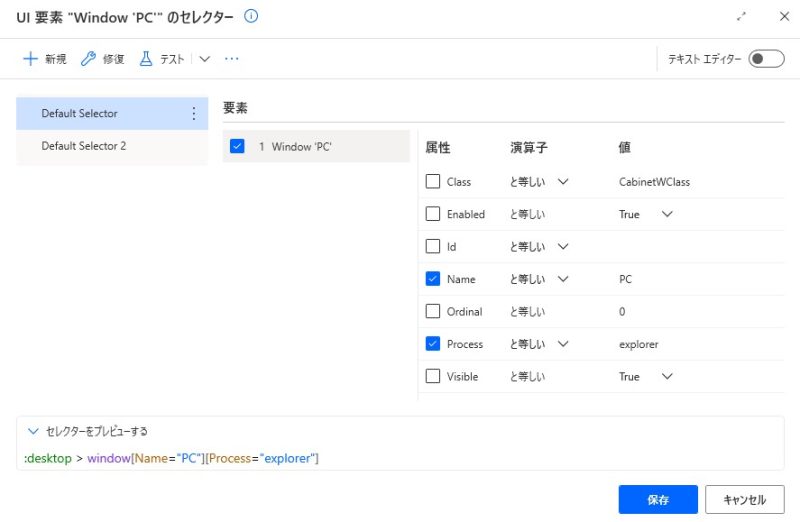The width and height of the screenshot is (800, 522).
Task: Click the Id attribute value field
Action: 690,247
